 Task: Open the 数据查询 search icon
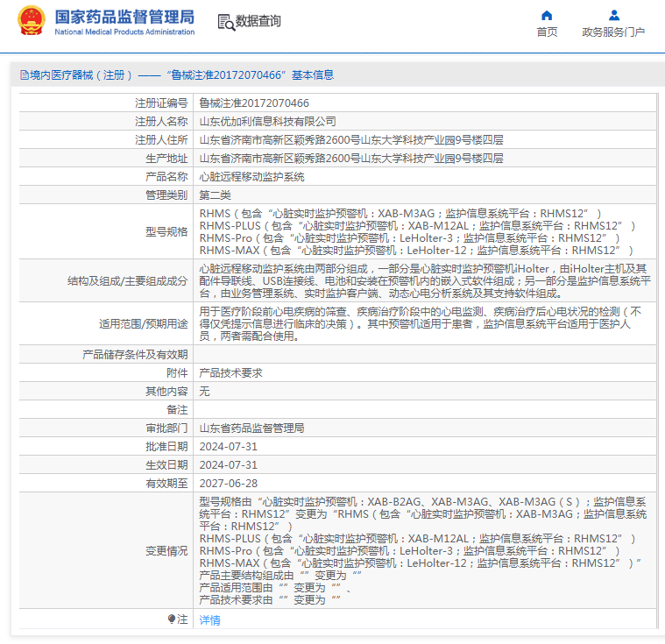[x=226, y=22]
